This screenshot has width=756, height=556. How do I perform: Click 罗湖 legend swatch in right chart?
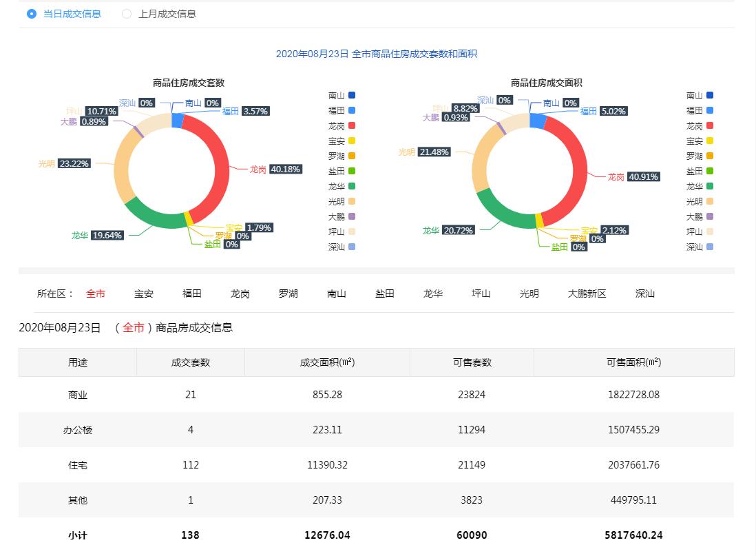pos(710,156)
